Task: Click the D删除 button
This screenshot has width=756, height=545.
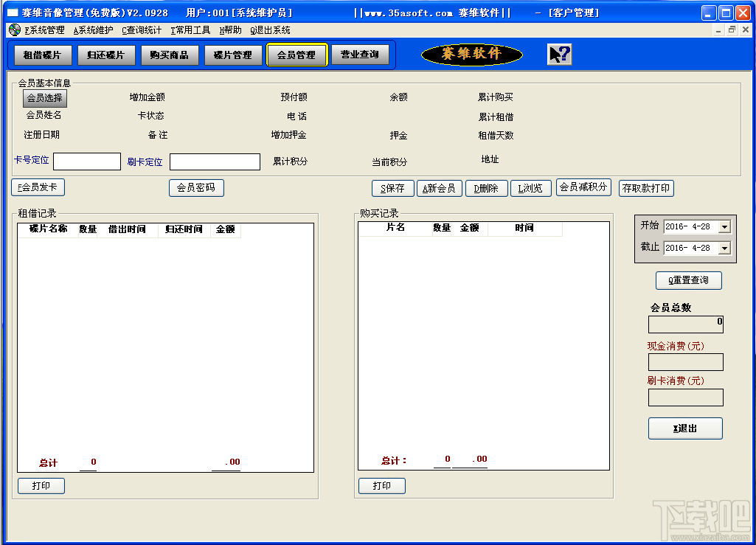Action: pyautogui.click(x=487, y=188)
